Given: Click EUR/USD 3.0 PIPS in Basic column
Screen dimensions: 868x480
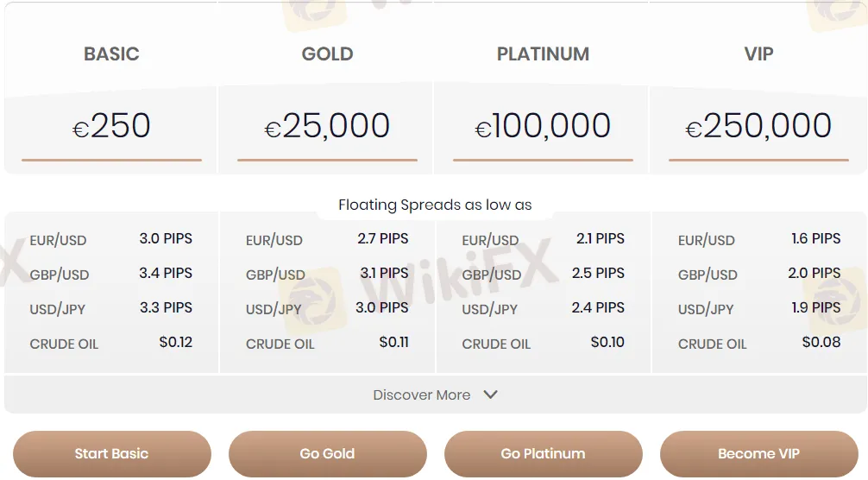Looking at the screenshot, I should [x=111, y=239].
